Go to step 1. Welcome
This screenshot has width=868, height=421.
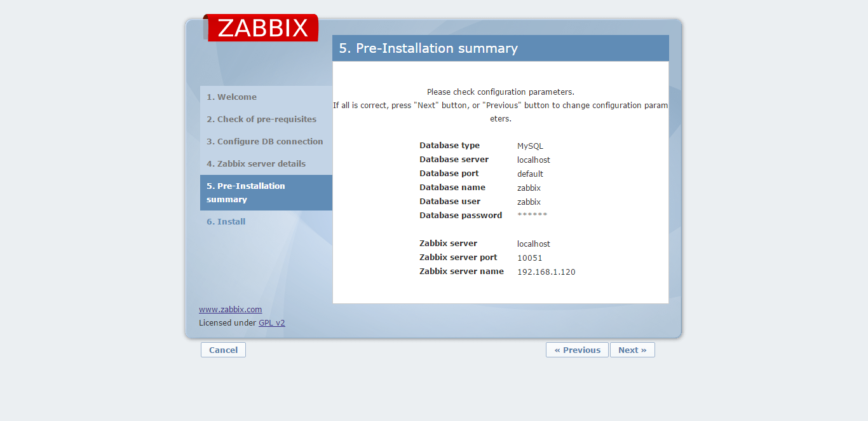point(231,97)
